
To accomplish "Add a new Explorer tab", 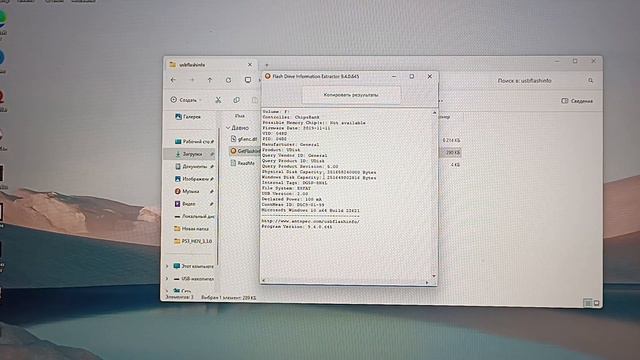I will point(267,64).
